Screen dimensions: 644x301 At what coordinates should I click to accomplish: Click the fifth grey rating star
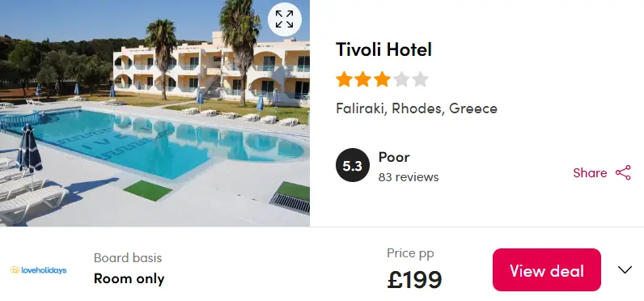pos(420,79)
